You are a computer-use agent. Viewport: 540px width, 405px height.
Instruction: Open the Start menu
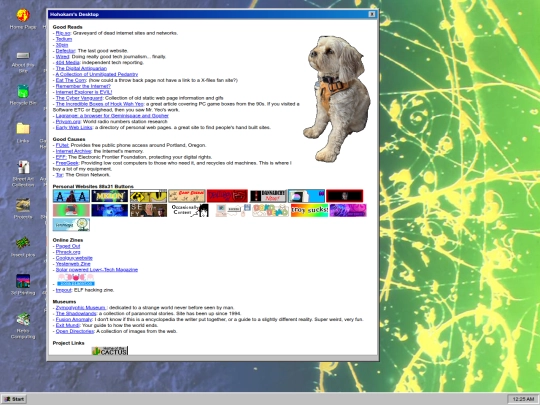pyautogui.click(x=14, y=399)
